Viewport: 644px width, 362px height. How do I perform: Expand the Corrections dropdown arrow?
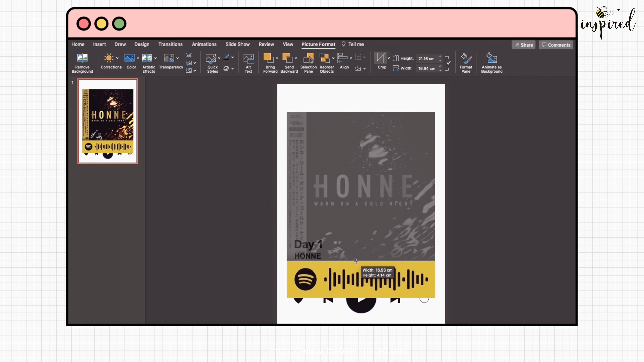click(x=117, y=58)
